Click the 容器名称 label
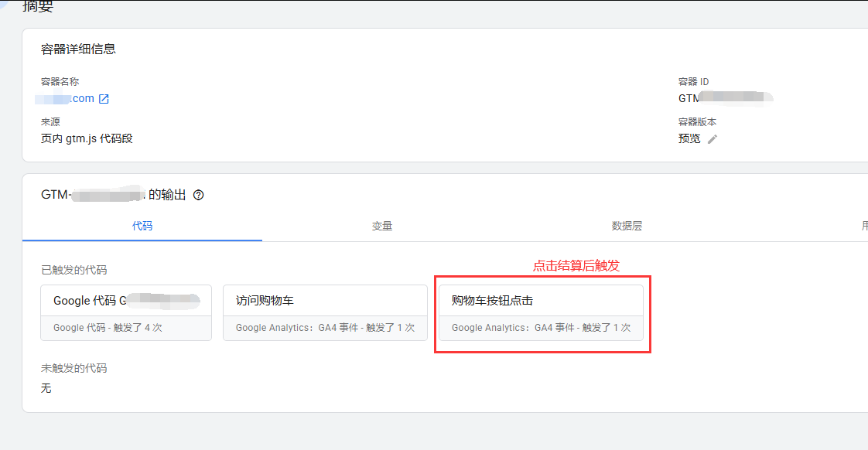This screenshot has height=450, width=868. tap(60, 81)
